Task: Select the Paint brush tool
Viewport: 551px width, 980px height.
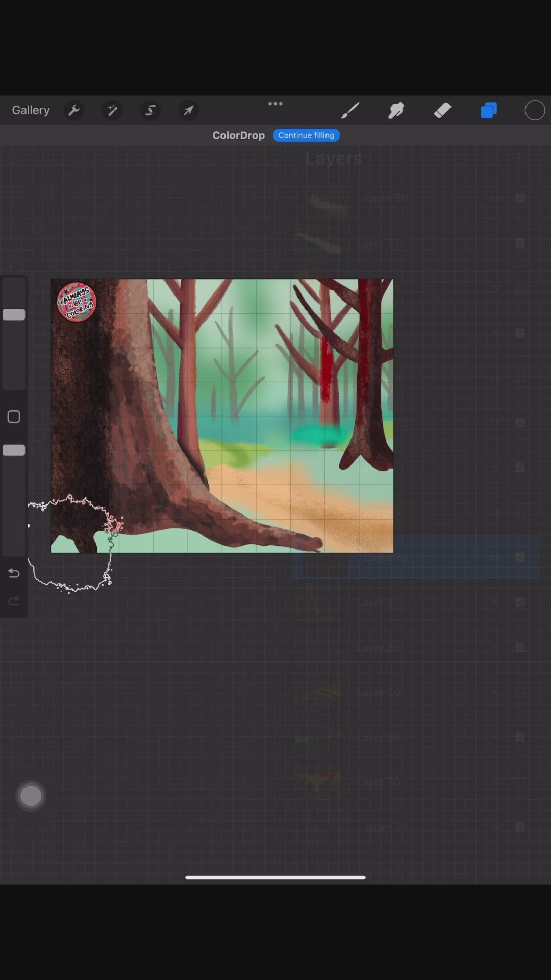Action: (x=350, y=110)
